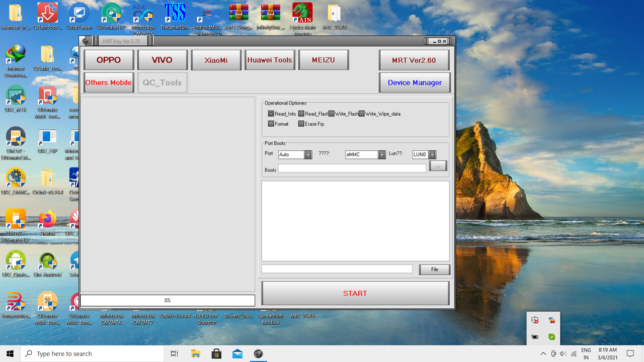Open the OPPO tab

pos(109,60)
